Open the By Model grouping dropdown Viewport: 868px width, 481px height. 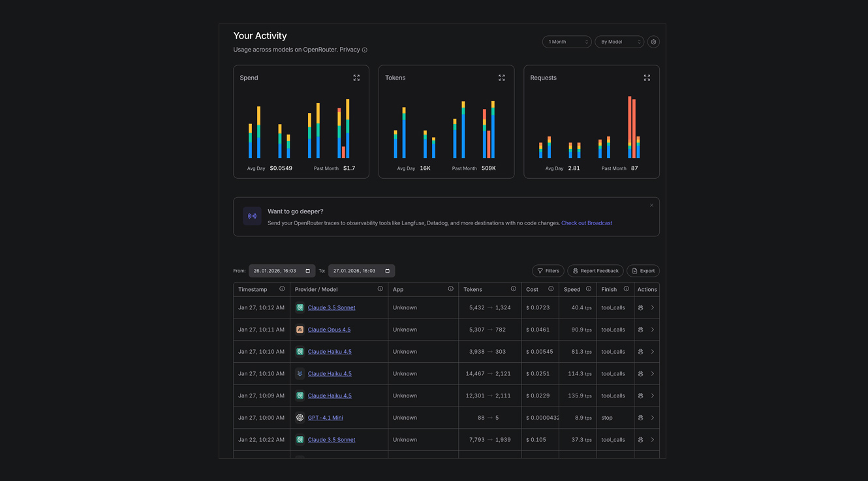pyautogui.click(x=619, y=42)
